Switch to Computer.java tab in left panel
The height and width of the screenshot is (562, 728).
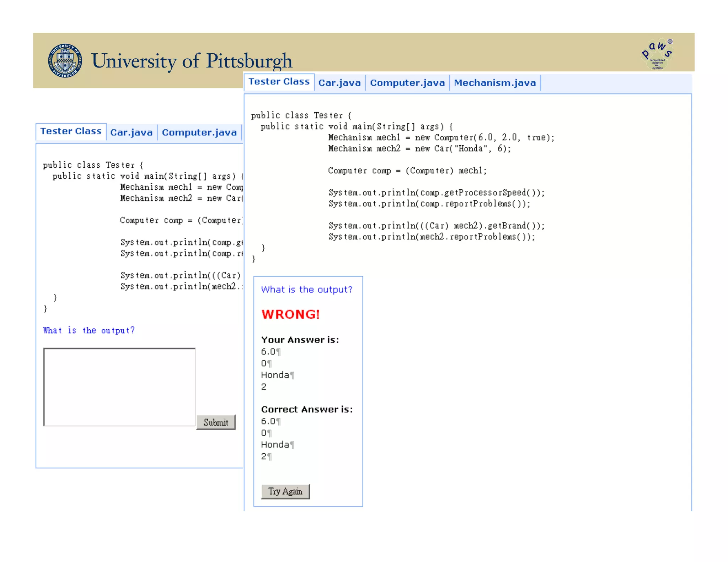pyautogui.click(x=199, y=133)
